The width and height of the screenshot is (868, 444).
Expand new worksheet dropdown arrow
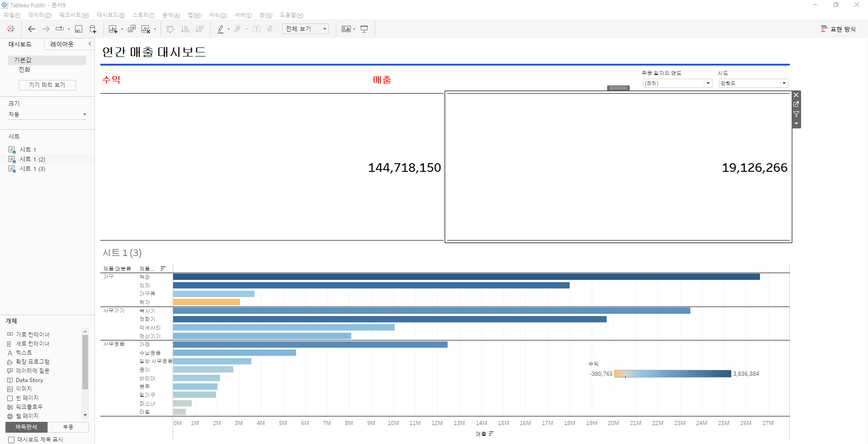coord(122,29)
